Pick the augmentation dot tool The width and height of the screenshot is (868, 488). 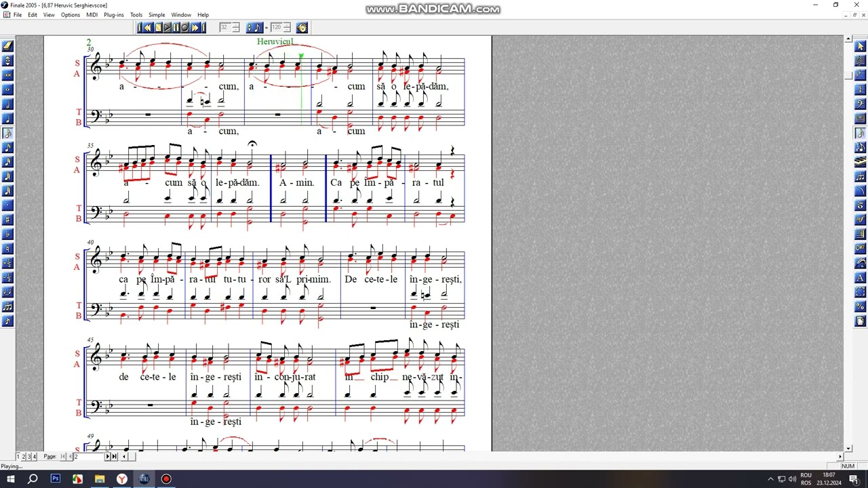coord(8,205)
